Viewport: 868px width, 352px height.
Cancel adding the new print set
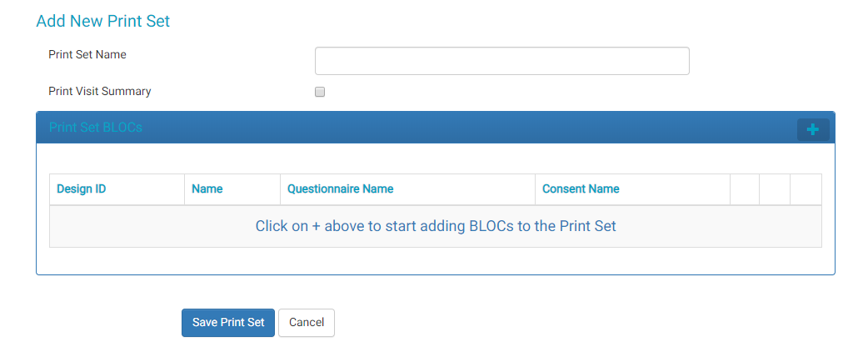coord(306,323)
